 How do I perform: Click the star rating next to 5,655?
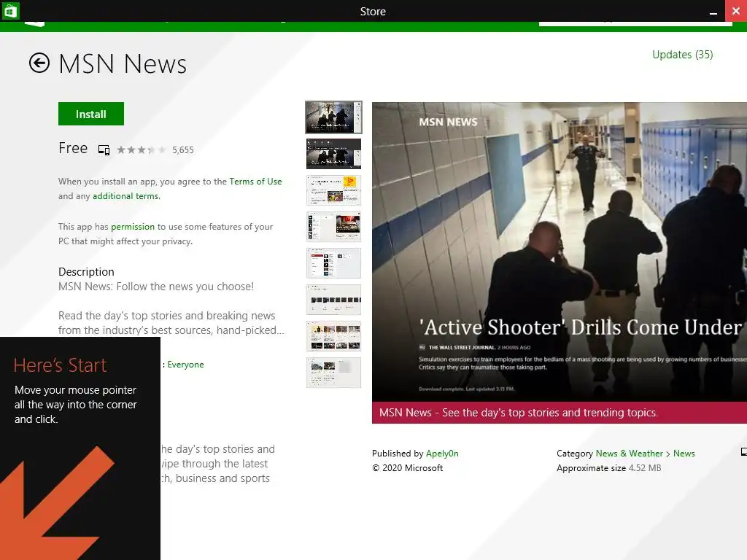(141, 150)
